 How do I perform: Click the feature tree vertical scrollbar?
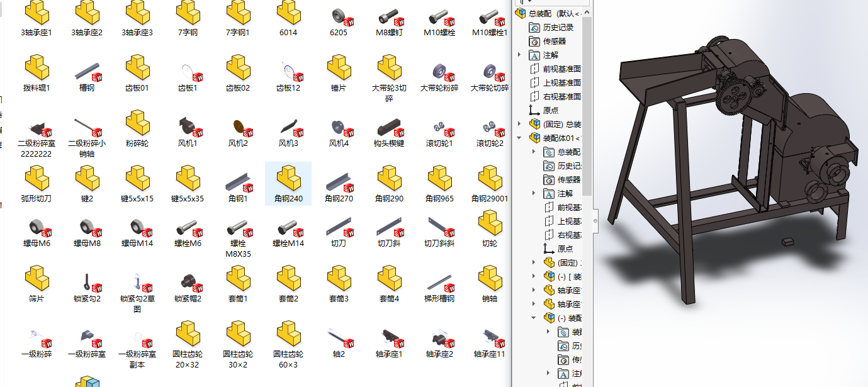pyautogui.click(x=587, y=106)
